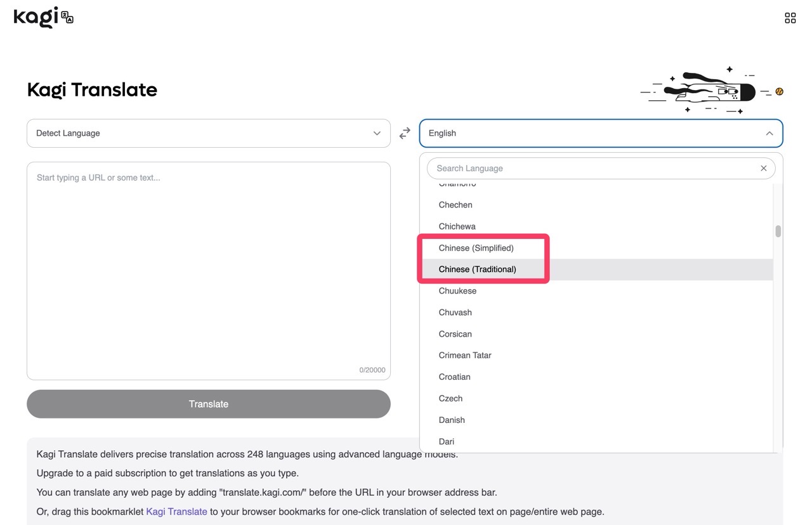812x525 pixels.
Task: Choose Chinese (Traditional) as target language
Action: coord(596,269)
